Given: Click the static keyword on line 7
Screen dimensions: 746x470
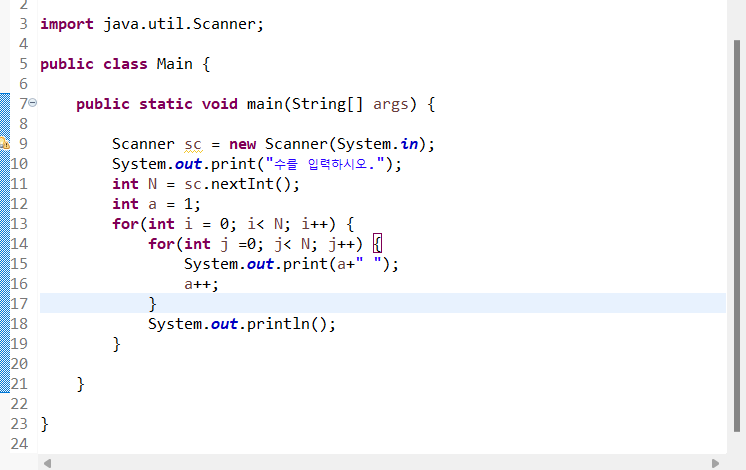Looking at the screenshot, I should pos(166,104).
